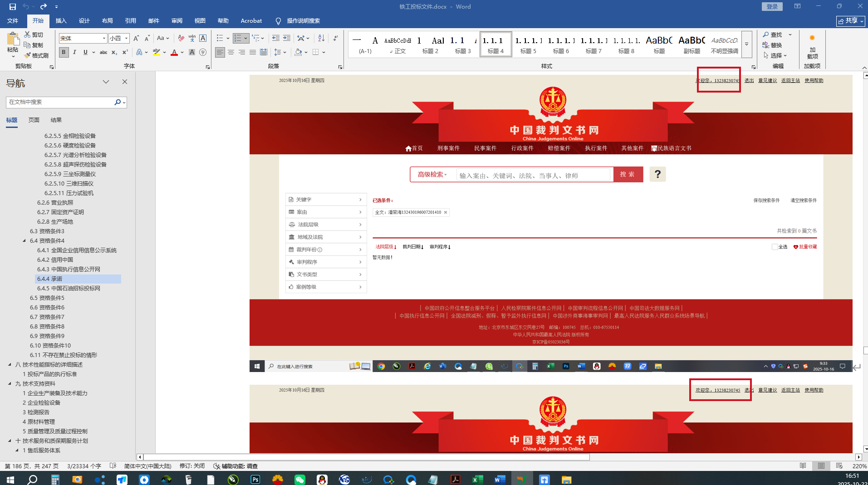The height and width of the screenshot is (485, 868).
Task: Open 替换 find and replace
Action: point(773,45)
